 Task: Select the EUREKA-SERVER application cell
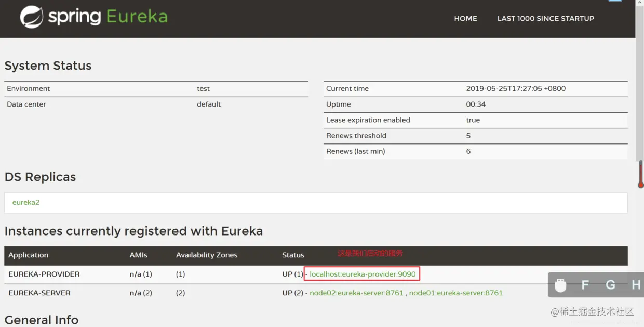pyautogui.click(x=39, y=293)
